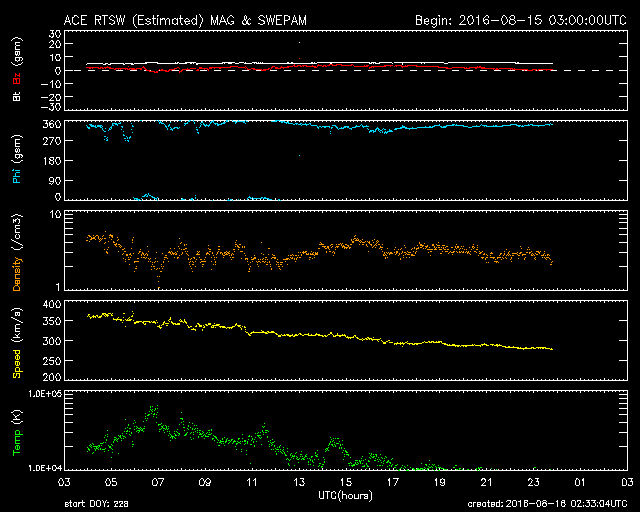
Task: Select the cyan "Phi (gsm)" axis label
Action: pyautogui.click(x=17, y=159)
